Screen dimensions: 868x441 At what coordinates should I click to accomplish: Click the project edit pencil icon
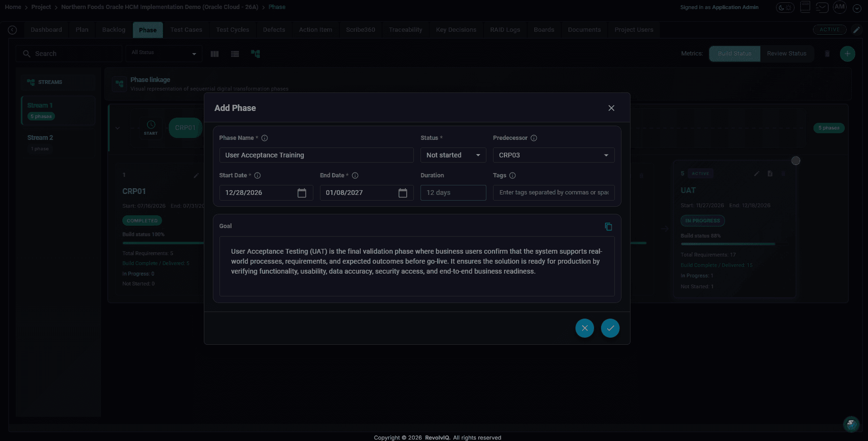(856, 30)
